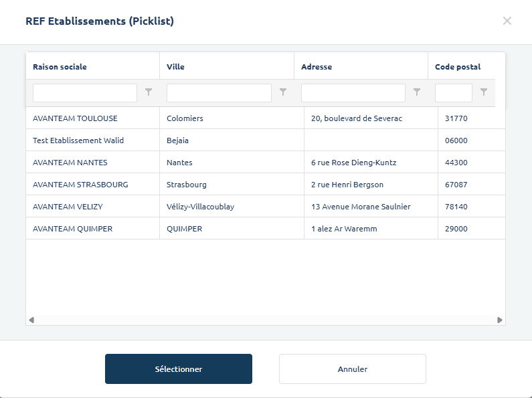Open the filter icon for Ville column

[x=283, y=92]
